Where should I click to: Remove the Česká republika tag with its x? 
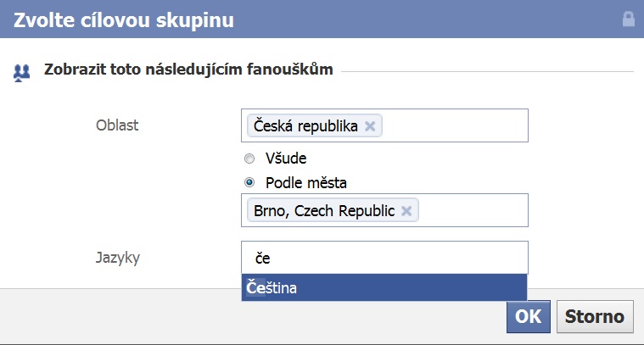[370, 126]
